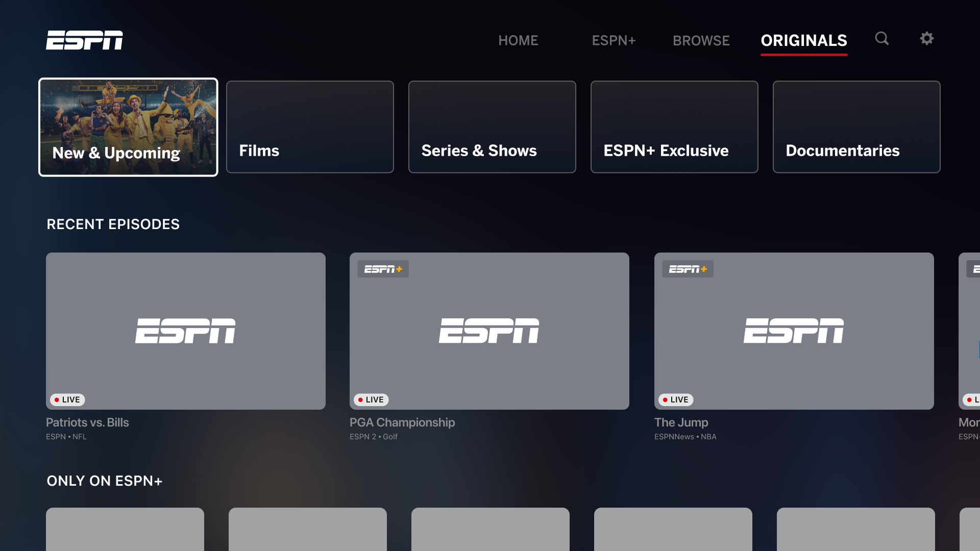Play the Patriots vs. Bills thumbnail
980x551 pixels.
(186, 331)
